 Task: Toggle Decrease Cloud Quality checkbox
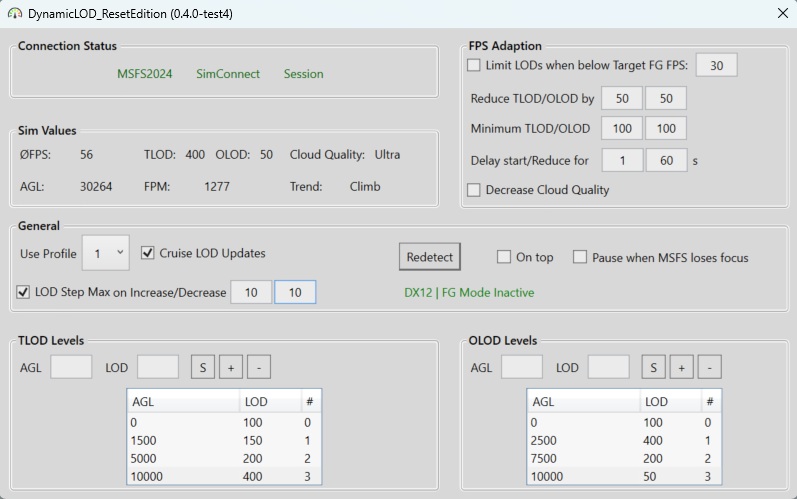point(474,190)
